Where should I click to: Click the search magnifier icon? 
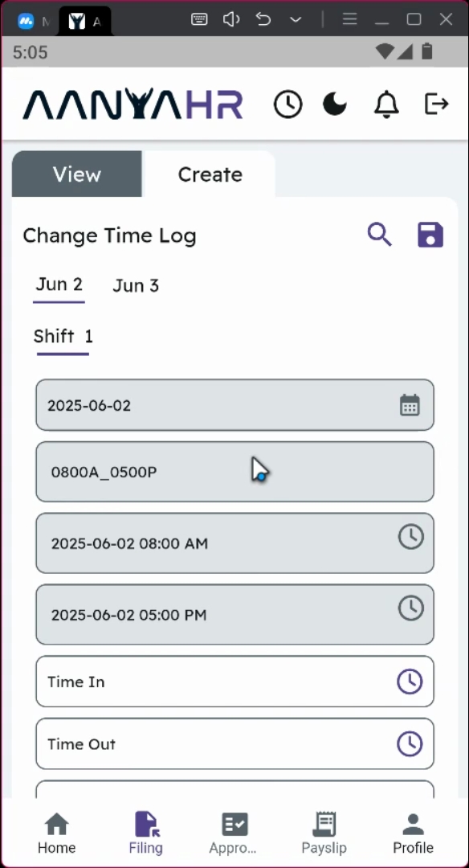point(380,235)
